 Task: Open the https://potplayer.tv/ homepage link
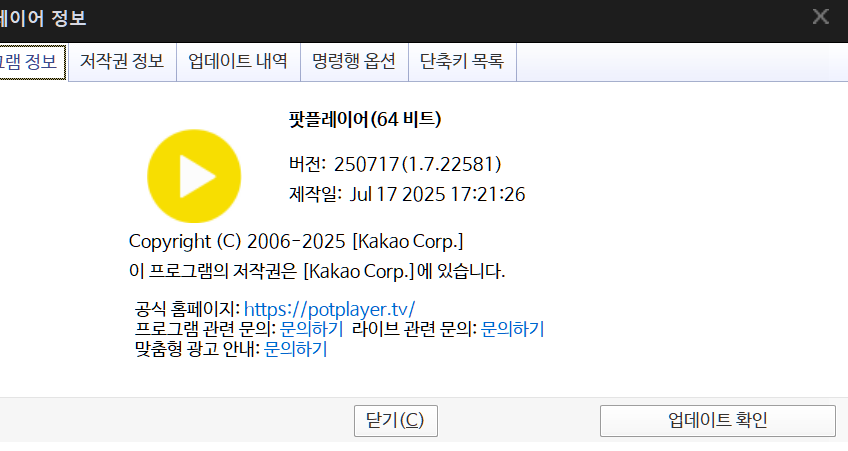pos(329,309)
